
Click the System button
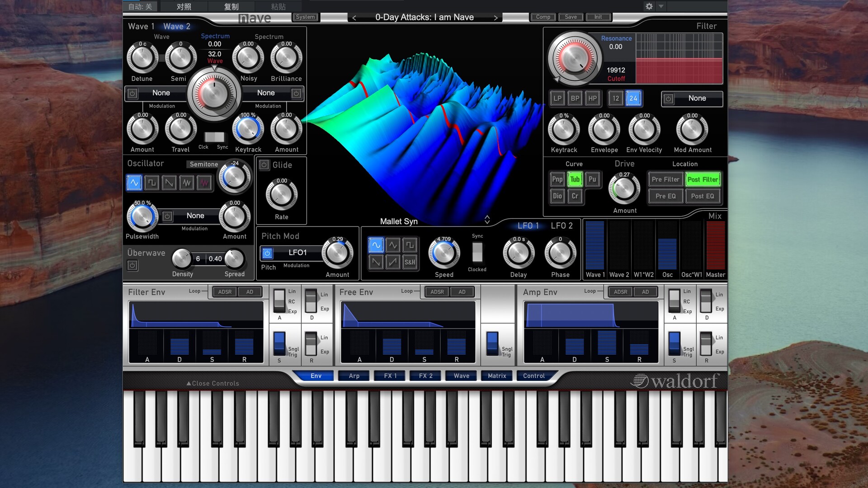tap(305, 17)
